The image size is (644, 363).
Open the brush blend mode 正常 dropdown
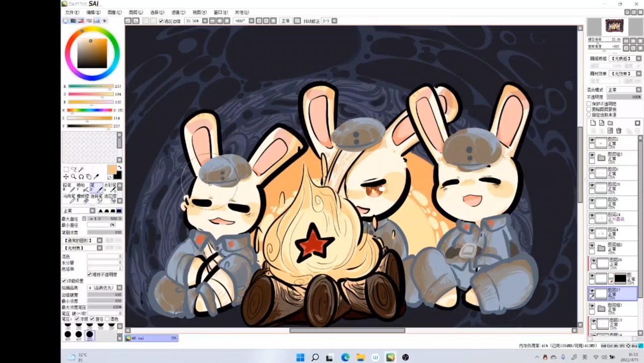[x=79, y=210]
